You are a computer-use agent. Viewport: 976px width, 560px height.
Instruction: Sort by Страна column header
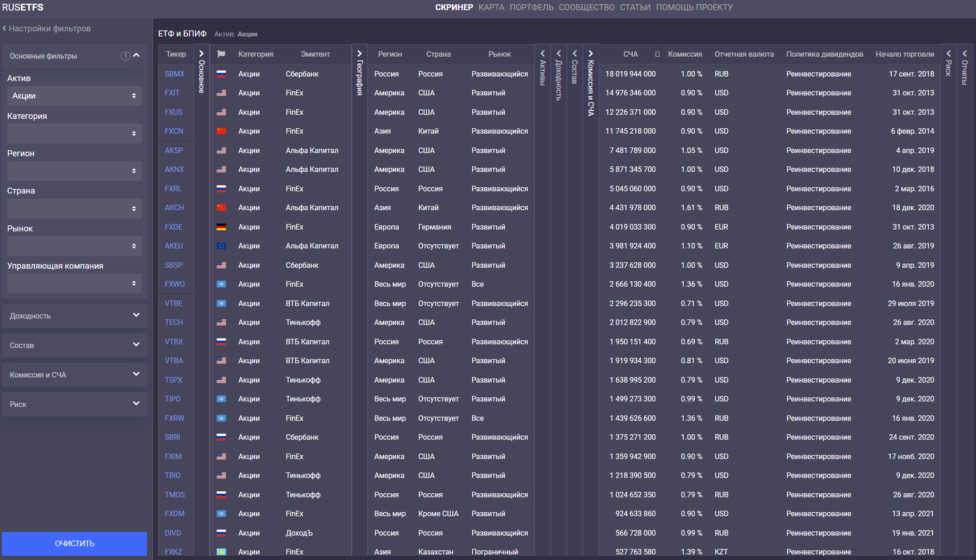point(438,54)
